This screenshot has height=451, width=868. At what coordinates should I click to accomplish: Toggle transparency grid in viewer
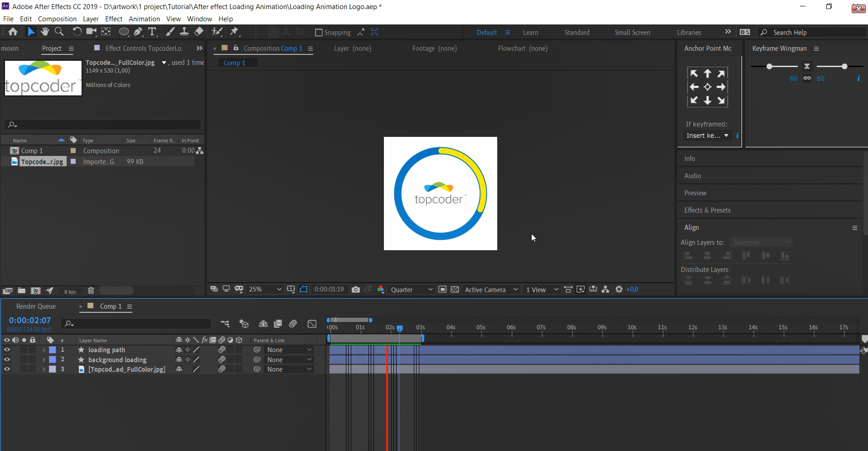pos(455,289)
